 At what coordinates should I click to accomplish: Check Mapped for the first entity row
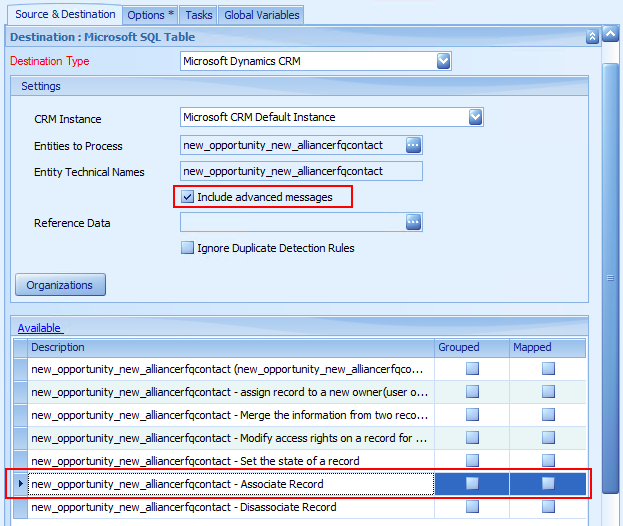(x=548, y=369)
